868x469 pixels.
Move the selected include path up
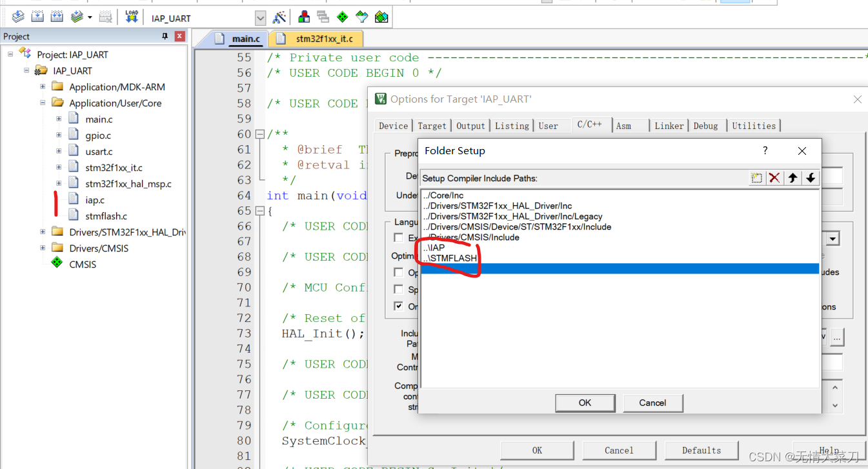pyautogui.click(x=792, y=177)
